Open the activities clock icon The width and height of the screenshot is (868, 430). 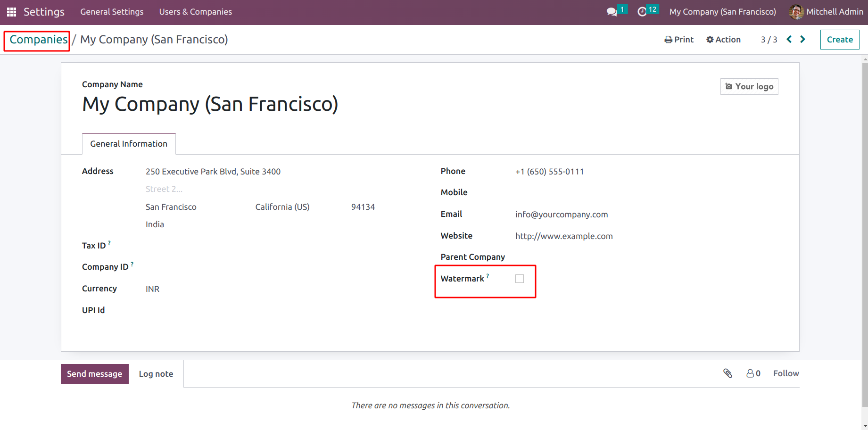coord(642,12)
